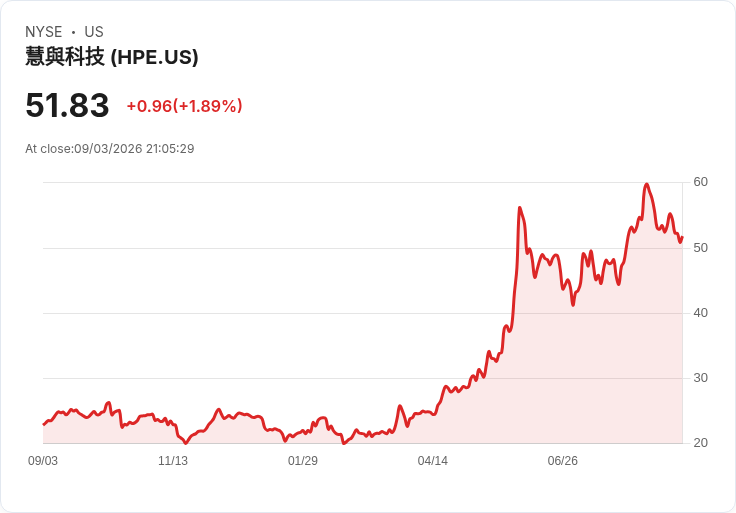
Task: Click the latest endpoint of the price line
Action: coord(682,237)
